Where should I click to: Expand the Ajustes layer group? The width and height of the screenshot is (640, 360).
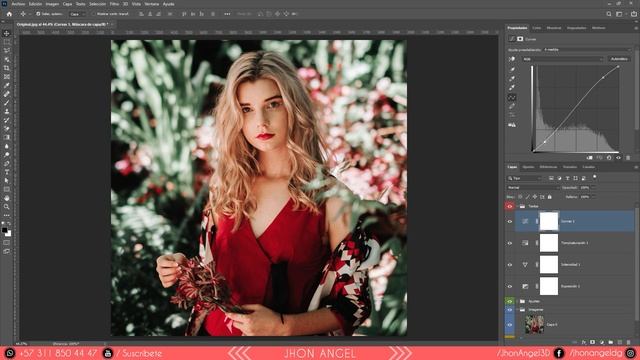518,301
